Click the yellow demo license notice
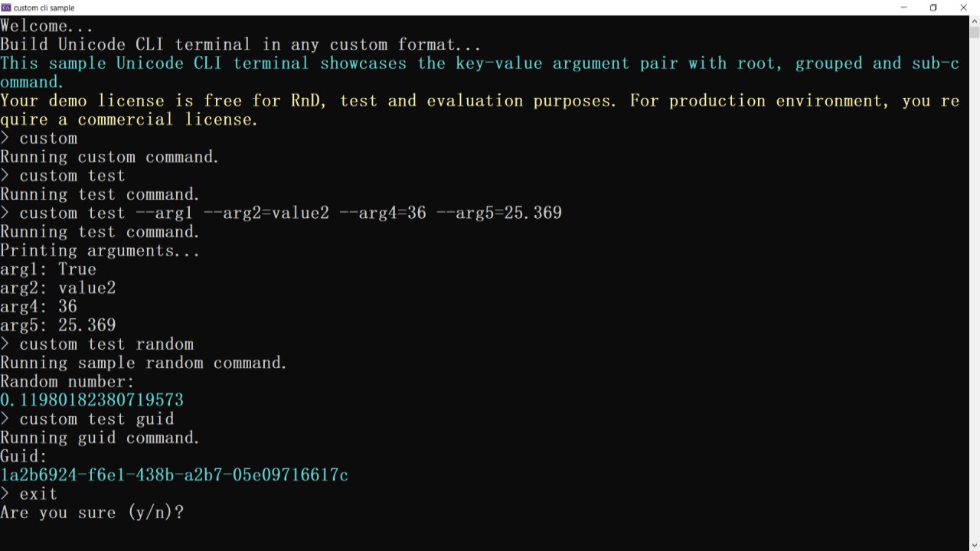This screenshot has height=551, width=980. tap(480, 110)
